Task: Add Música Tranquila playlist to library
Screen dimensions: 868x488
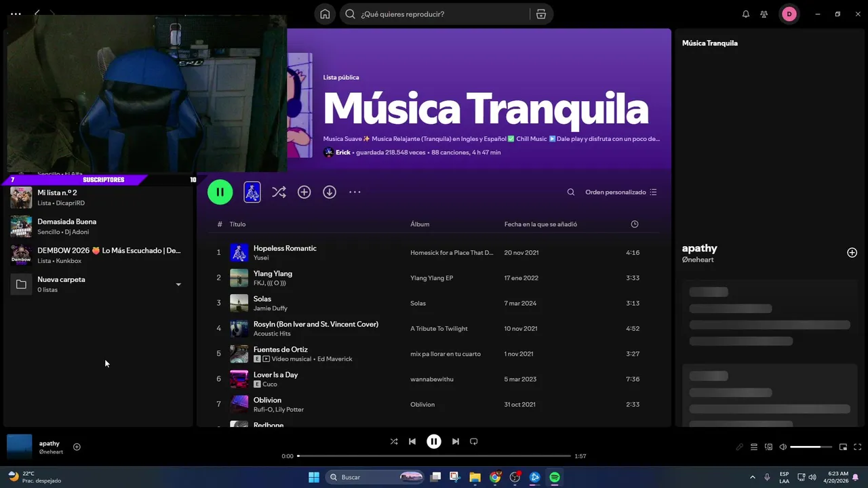Action: click(x=304, y=192)
